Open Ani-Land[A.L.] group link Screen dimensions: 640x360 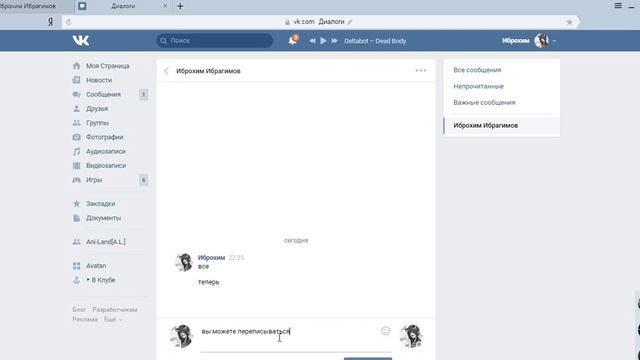tap(106, 242)
